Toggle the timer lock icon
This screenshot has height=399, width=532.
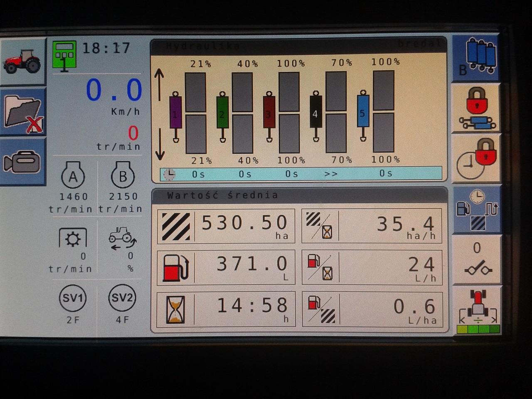pyautogui.click(x=476, y=159)
